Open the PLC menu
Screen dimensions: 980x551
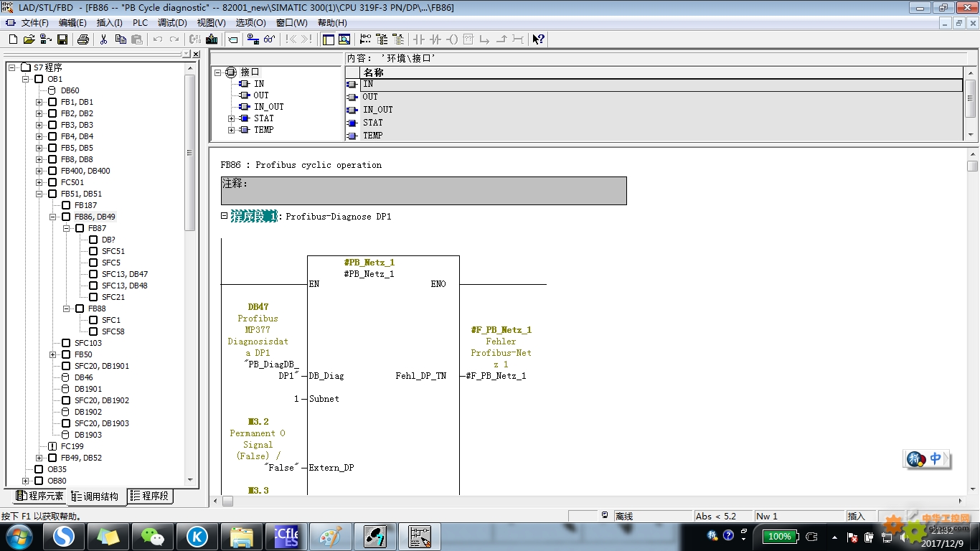(x=141, y=23)
